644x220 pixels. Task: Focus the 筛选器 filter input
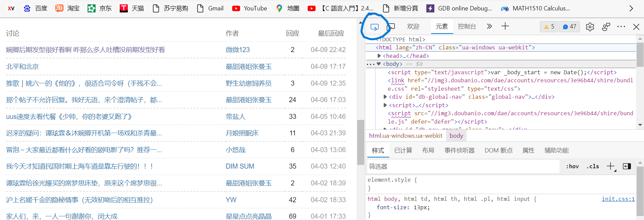tap(463, 167)
